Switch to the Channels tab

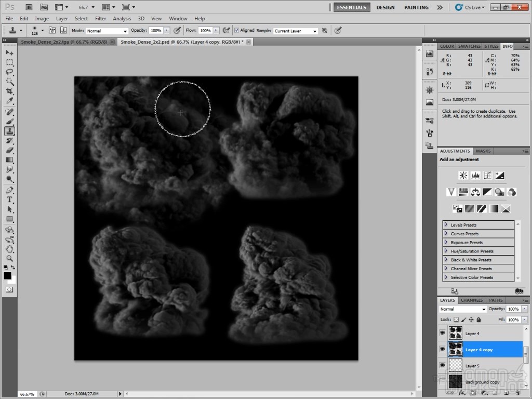(x=472, y=300)
